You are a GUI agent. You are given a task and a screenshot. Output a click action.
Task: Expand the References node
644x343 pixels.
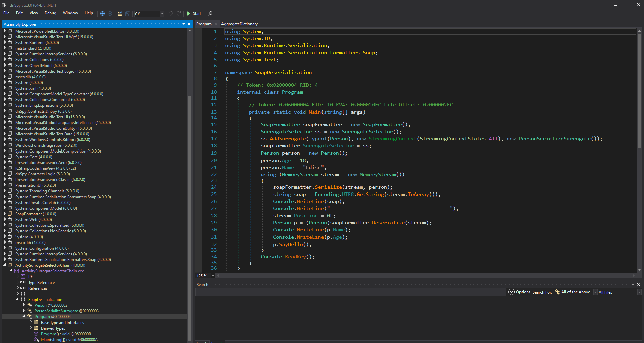18,288
